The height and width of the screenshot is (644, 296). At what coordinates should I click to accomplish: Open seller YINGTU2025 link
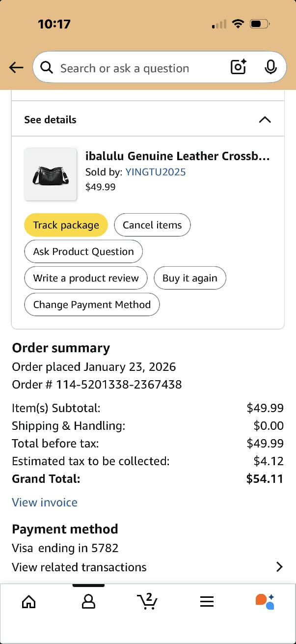click(x=156, y=172)
